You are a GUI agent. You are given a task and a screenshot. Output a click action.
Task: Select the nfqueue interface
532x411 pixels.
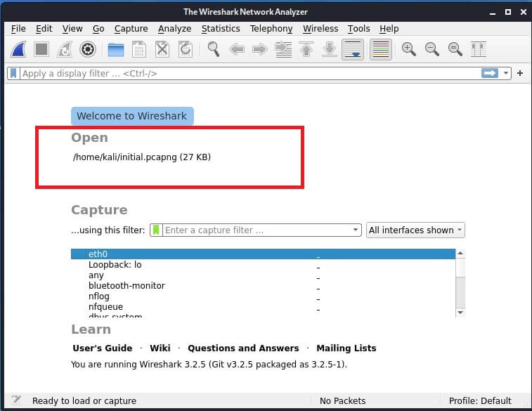click(x=263, y=306)
